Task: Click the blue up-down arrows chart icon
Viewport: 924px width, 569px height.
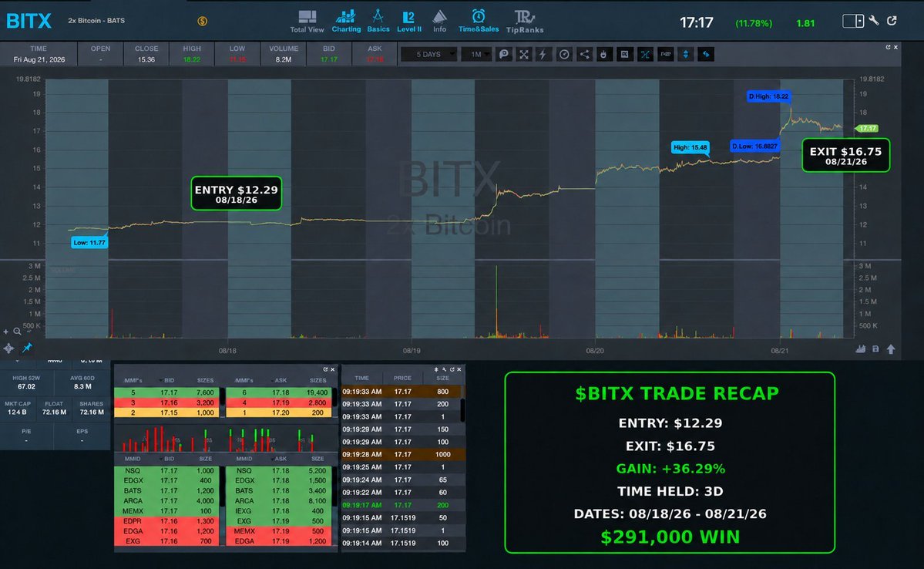Action: [685, 54]
